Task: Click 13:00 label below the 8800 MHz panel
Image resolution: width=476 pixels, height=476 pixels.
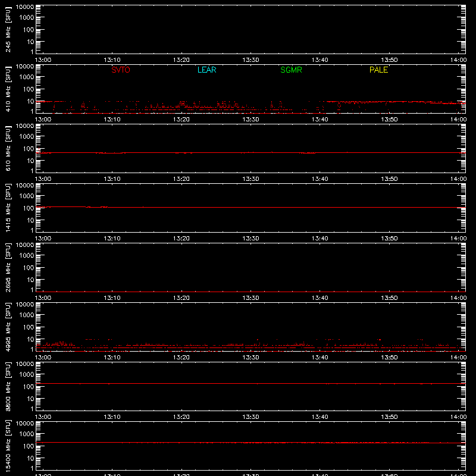Action: pyautogui.click(x=43, y=417)
